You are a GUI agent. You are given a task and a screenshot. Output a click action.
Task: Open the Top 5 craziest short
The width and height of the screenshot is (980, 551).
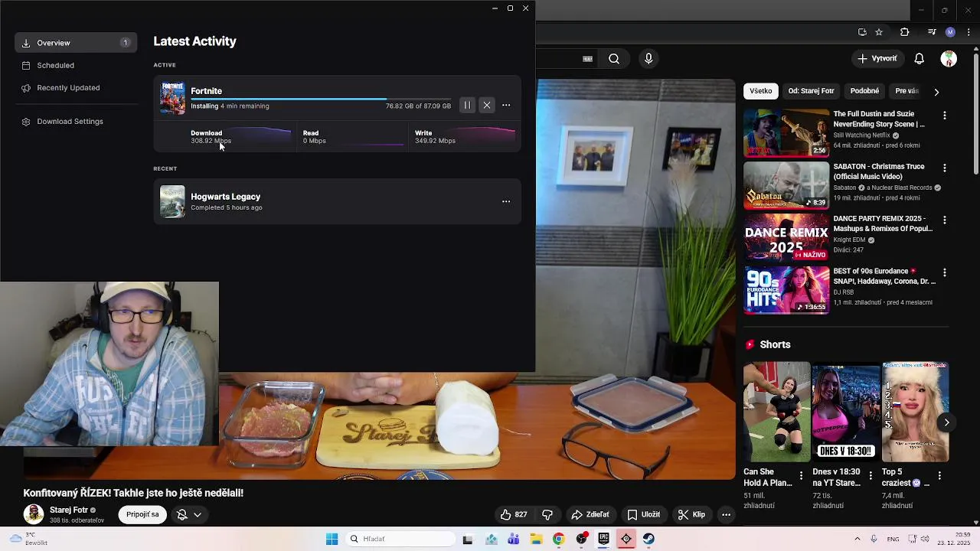(915, 412)
